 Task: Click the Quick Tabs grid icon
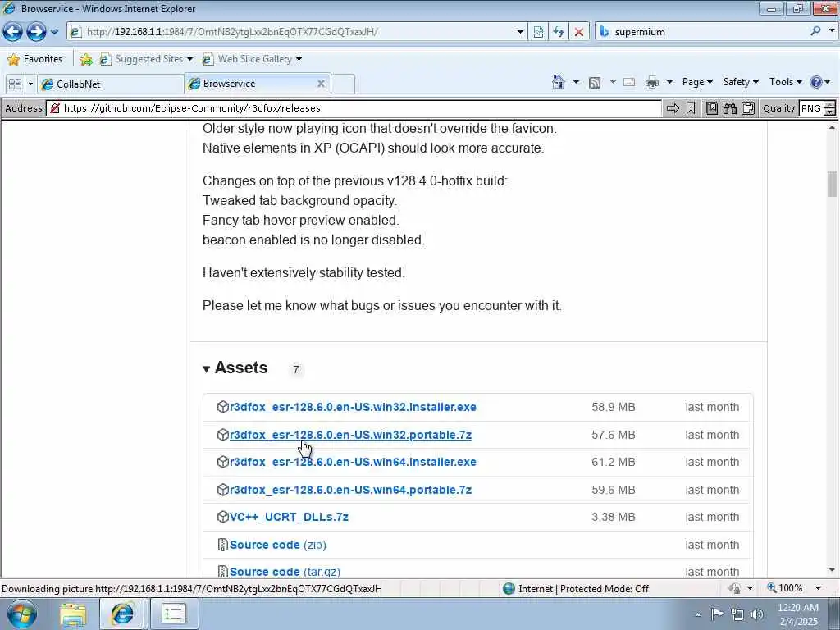[x=15, y=84]
